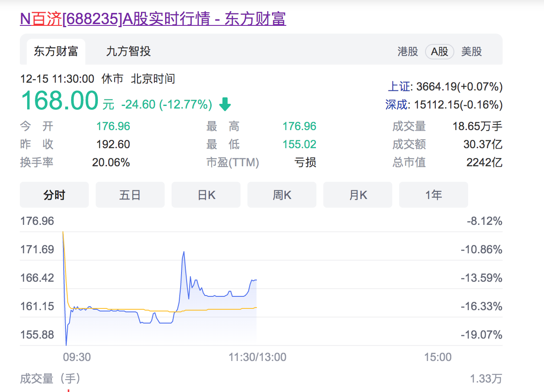The height and width of the screenshot is (392, 544).
Task: Show the 五日 chart
Action: (x=130, y=195)
